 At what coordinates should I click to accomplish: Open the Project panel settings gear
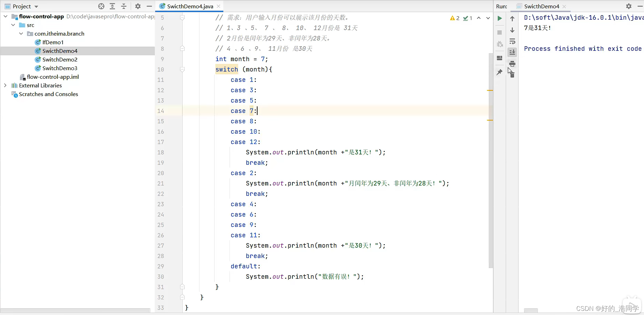coord(138,6)
